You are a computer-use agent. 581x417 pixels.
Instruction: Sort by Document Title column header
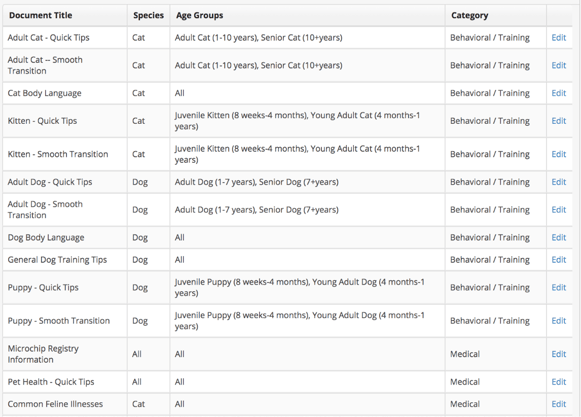pos(41,16)
